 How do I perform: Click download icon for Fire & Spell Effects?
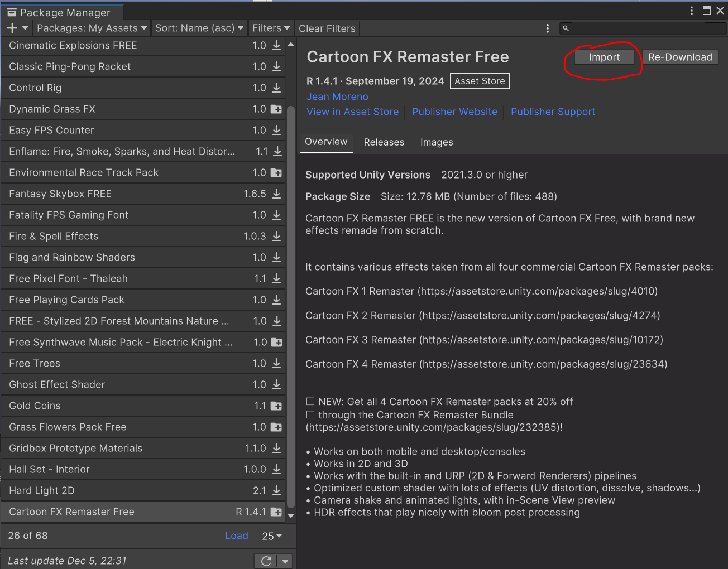(x=276, y=237)
